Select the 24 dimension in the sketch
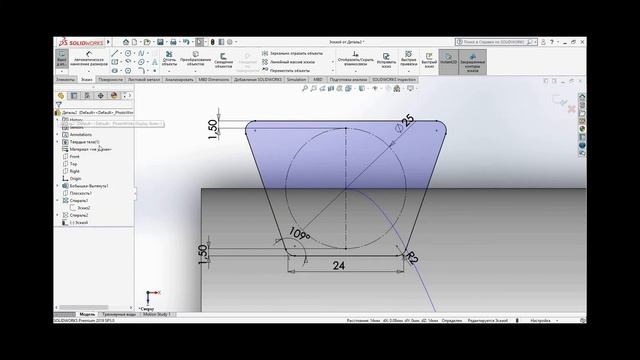This screenshot has width=640, height=360. [x=339, y=266]
